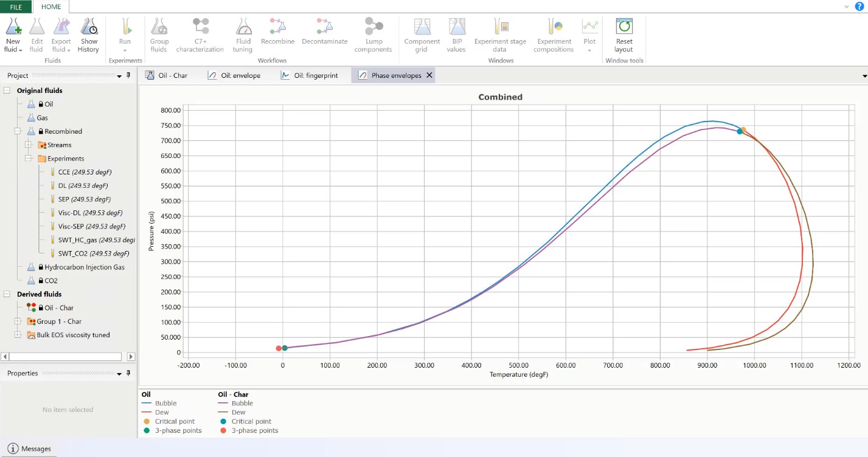Select Group fluids workflow
Image resolution: width=868 pixels, height=457 pixels.
(x=159, y=36)
